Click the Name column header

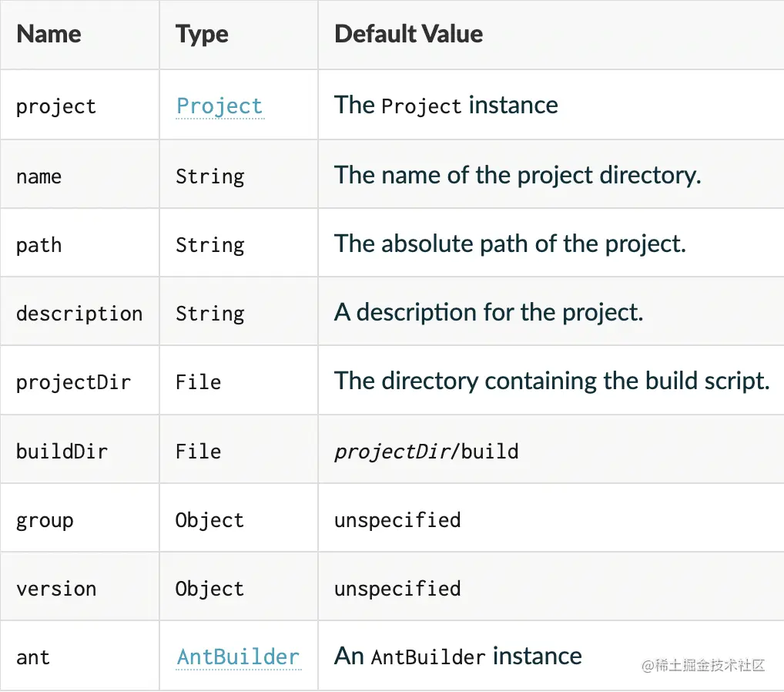pos(48,34)
